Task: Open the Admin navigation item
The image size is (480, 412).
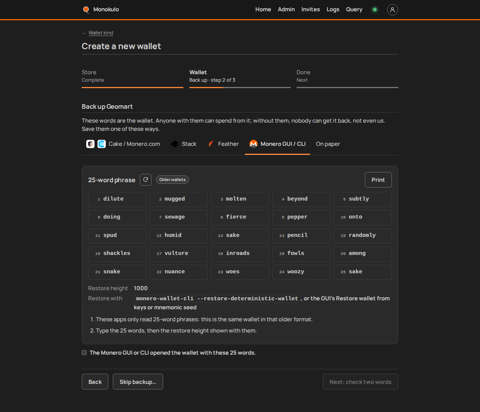Action: [x=286, y=9]
